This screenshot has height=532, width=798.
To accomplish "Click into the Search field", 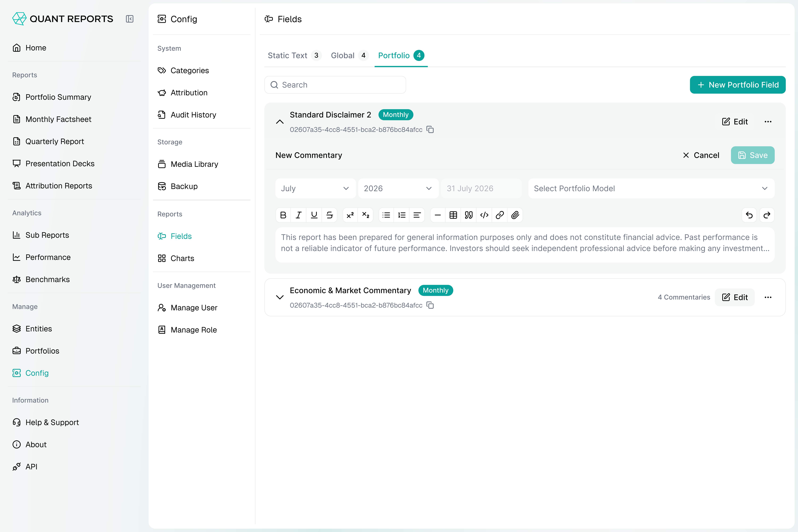I will tap(335, 85).
